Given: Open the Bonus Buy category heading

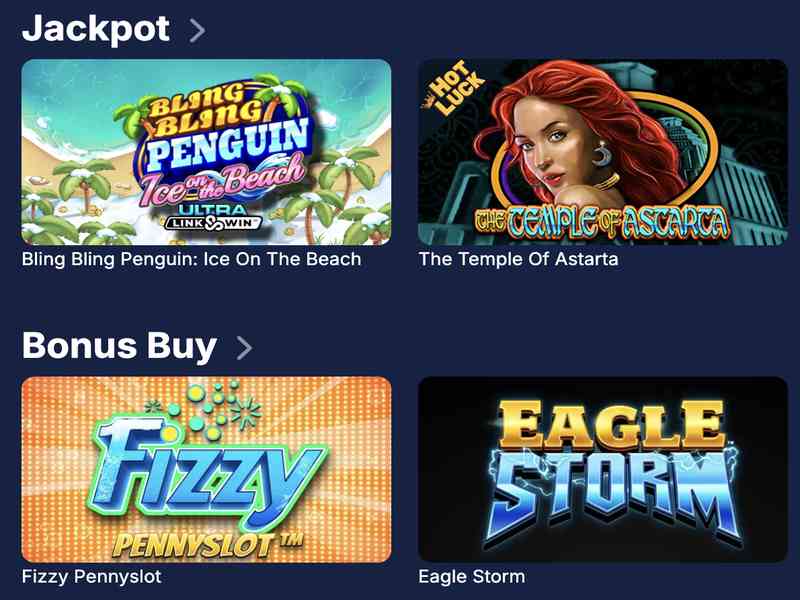Looking at the screenshot, I should (119, 347).
